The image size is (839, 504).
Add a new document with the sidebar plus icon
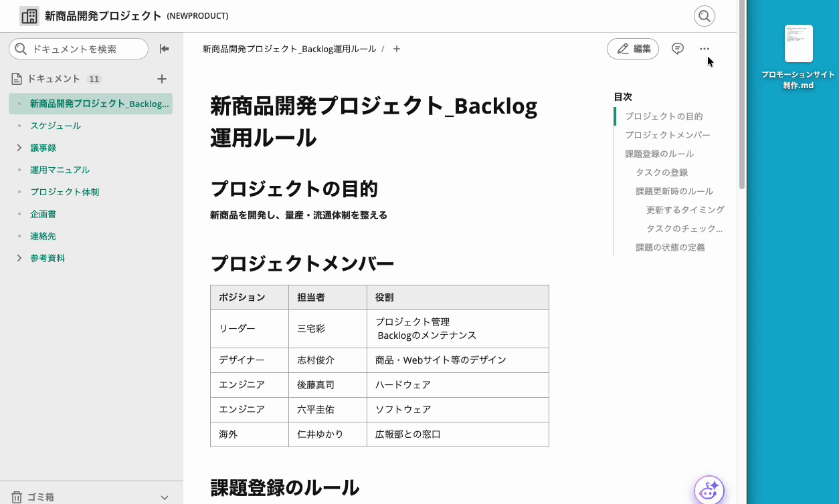click(161, 78)
